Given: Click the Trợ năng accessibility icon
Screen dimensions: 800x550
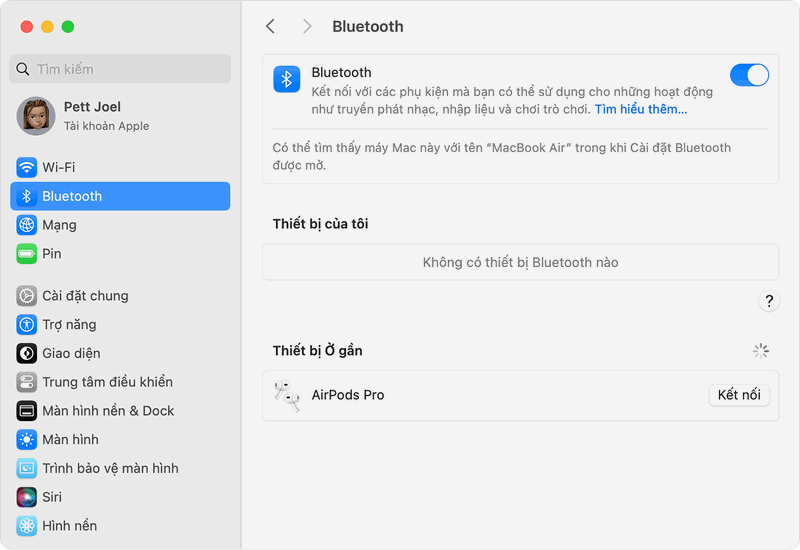Looking at the screenshot, I should click(x=27, y=324).
